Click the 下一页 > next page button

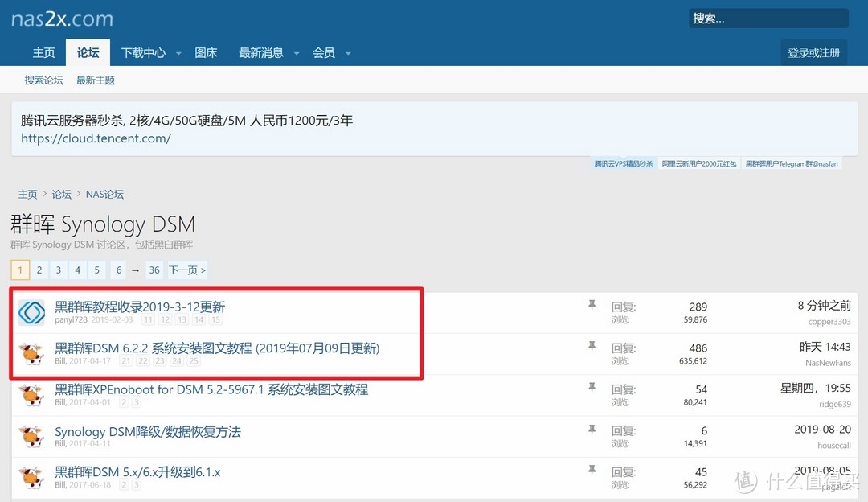click(x=187, y=270)
